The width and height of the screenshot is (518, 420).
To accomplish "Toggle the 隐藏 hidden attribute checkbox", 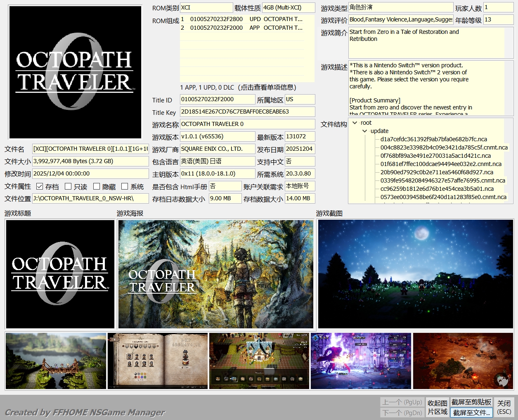I will [97, 186].
